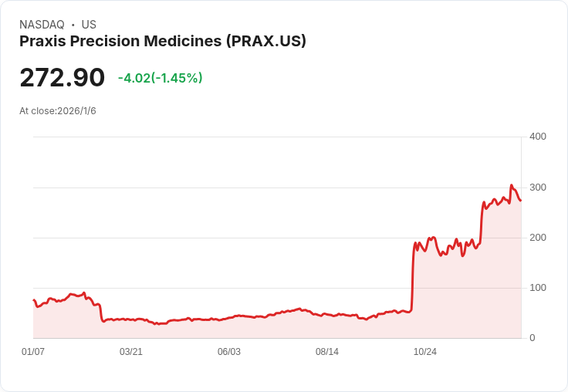Click the 100 y-axis value label
The width and height of the screenshot is (568, 392).
[x=538, y=288]
